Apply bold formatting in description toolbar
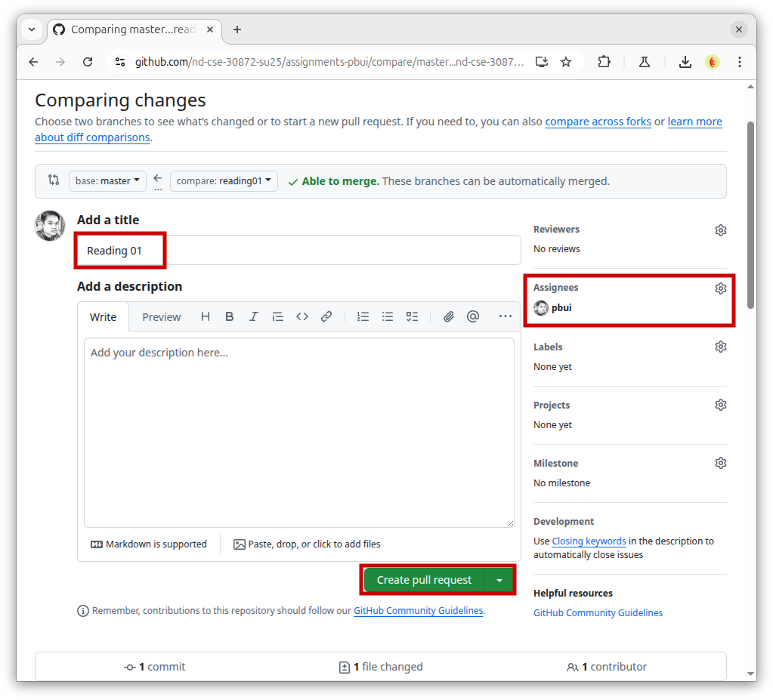Screen dimensions: 773x700 pyautogui.click(x=229, y=316)
